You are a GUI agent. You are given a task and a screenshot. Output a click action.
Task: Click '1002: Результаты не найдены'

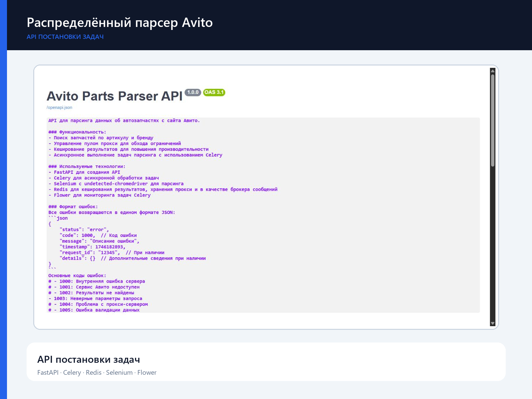coord(97,293)
